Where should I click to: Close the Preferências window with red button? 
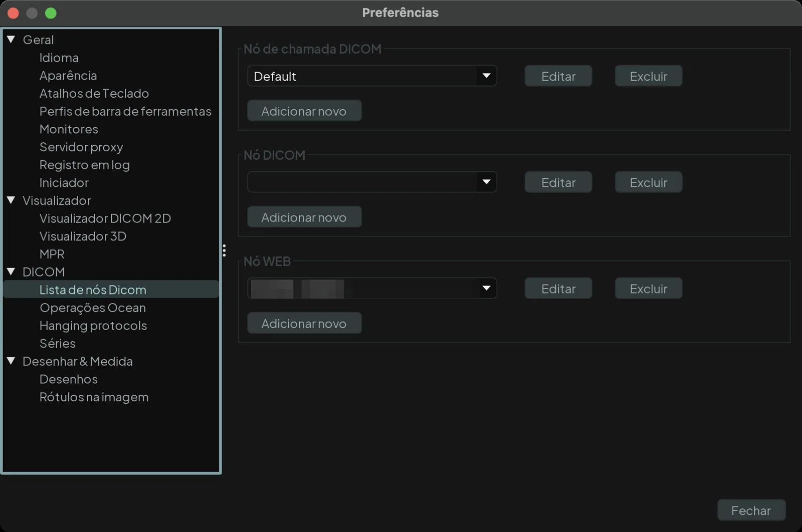[13, 13]
